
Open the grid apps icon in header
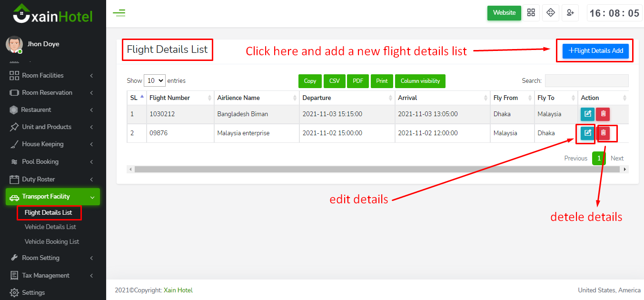click(531, 13)
